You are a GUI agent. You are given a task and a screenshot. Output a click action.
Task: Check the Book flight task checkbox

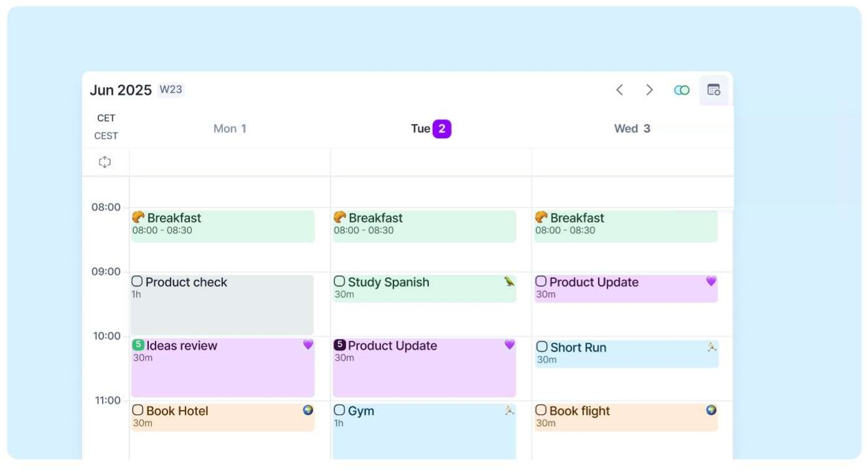tap(541, 410)
